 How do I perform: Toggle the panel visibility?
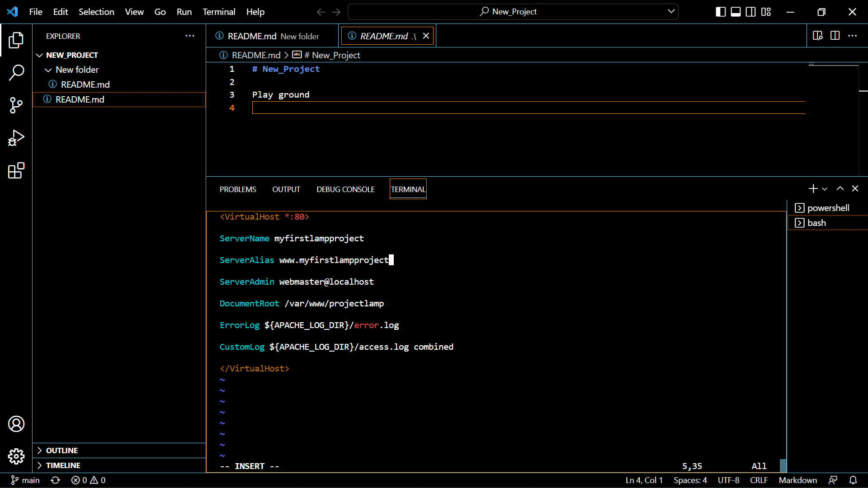[x=735, y=12]
